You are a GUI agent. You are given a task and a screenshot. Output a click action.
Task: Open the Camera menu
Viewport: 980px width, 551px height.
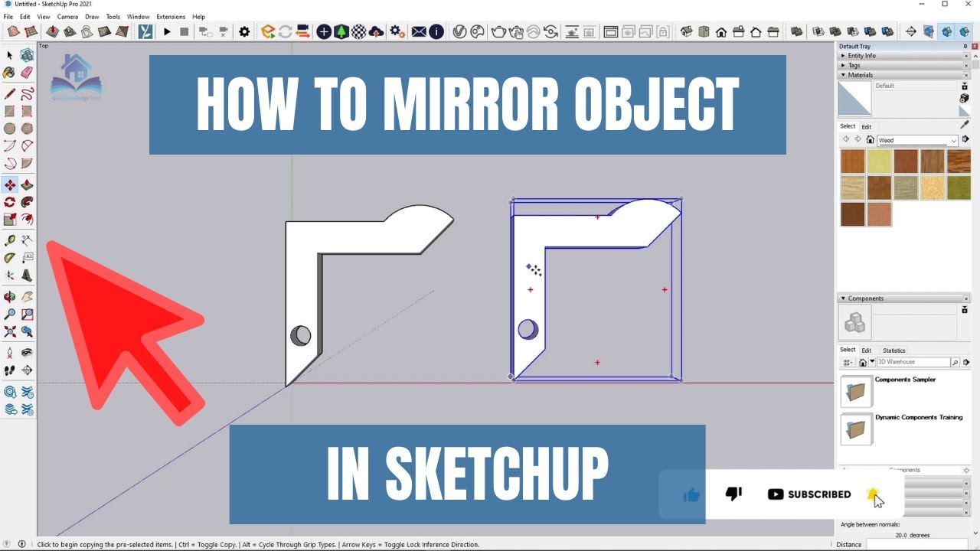point(67,16)
